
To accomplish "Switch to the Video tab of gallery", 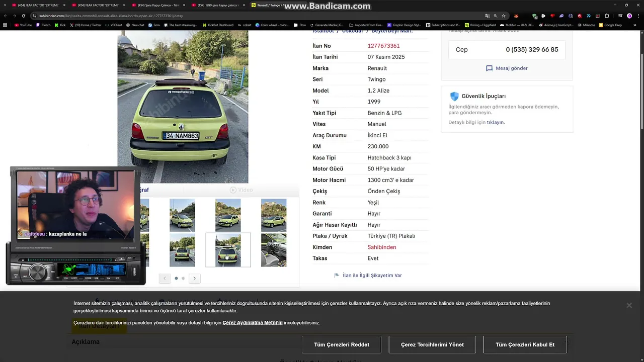I will pyautogui.click(x=241, y=190).
